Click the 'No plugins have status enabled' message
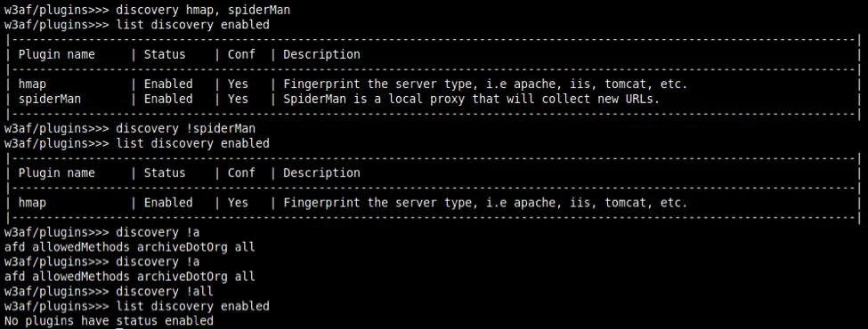This screenshot has height=330, width=868. tap(109, 321)
